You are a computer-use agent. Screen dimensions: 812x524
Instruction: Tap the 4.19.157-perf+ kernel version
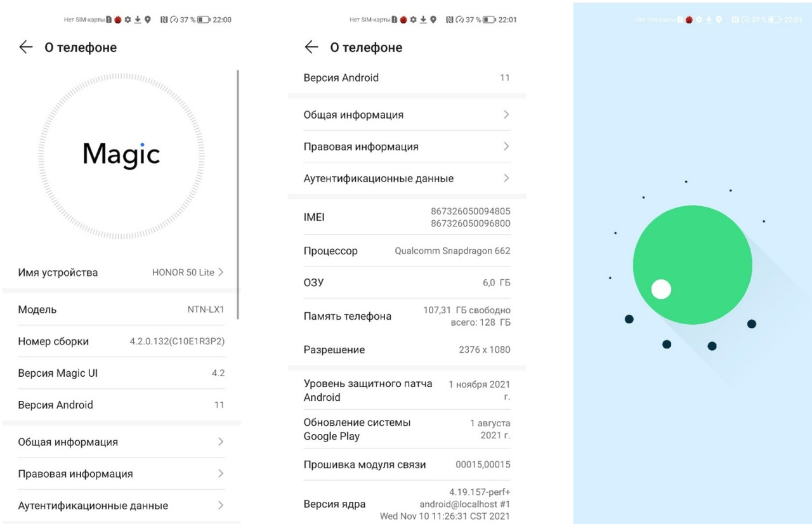point(480,492)
